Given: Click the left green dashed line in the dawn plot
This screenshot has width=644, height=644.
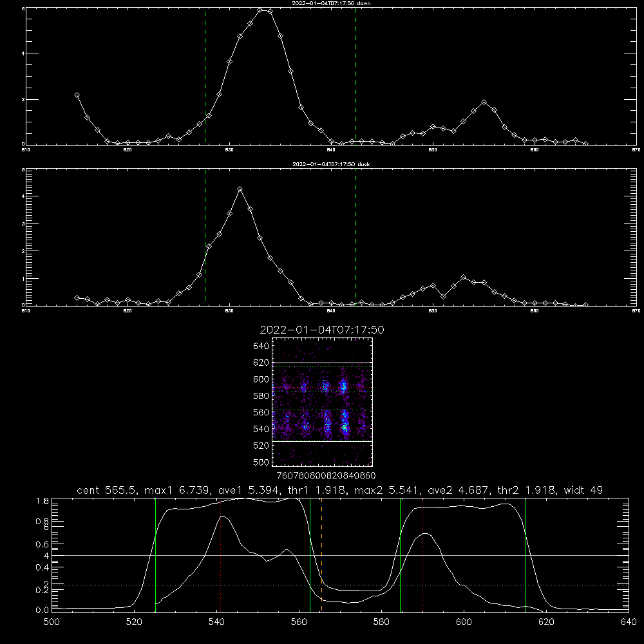Looking at the screenshot, I should [x=205, y=76].
